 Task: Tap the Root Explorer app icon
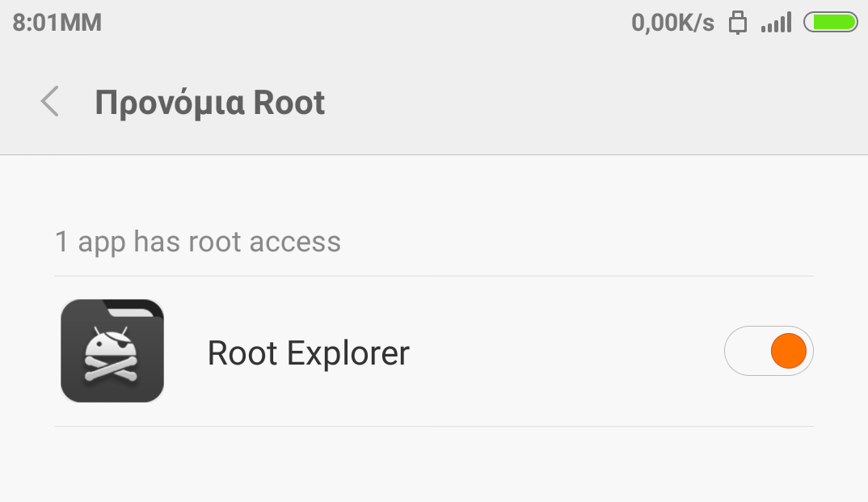pos(112,351)
